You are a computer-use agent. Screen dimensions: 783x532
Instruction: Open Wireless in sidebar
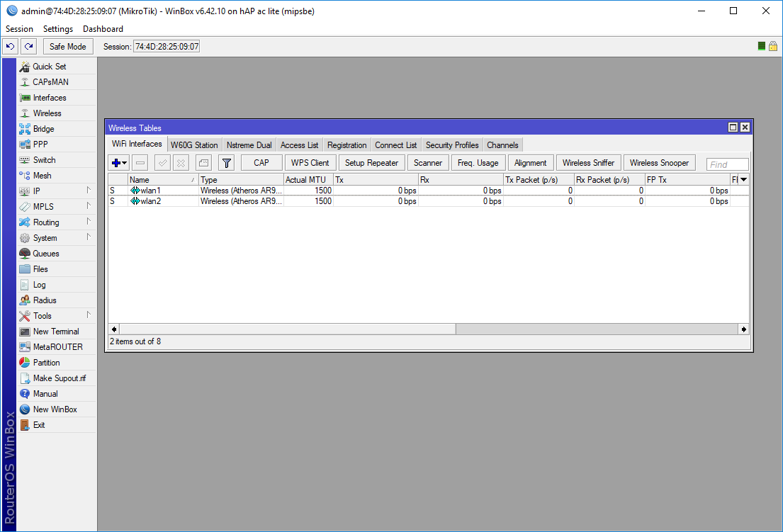(57, 113)
